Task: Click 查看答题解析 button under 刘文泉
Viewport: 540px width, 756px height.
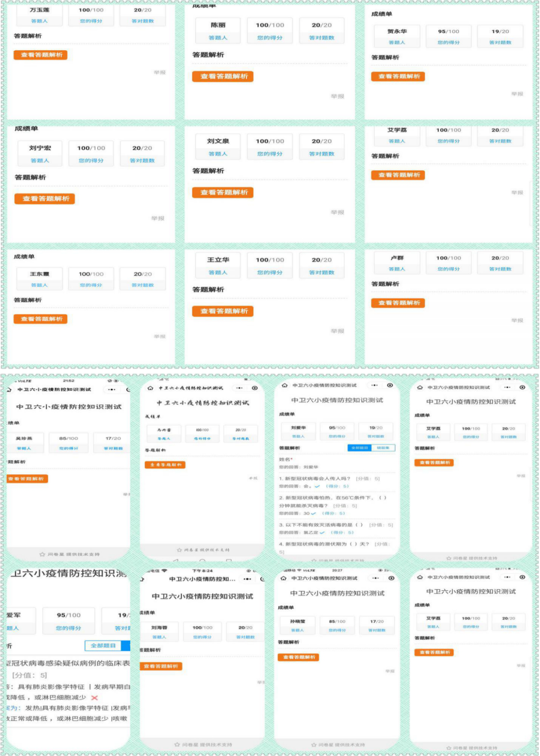Action: tap(223, 192)
